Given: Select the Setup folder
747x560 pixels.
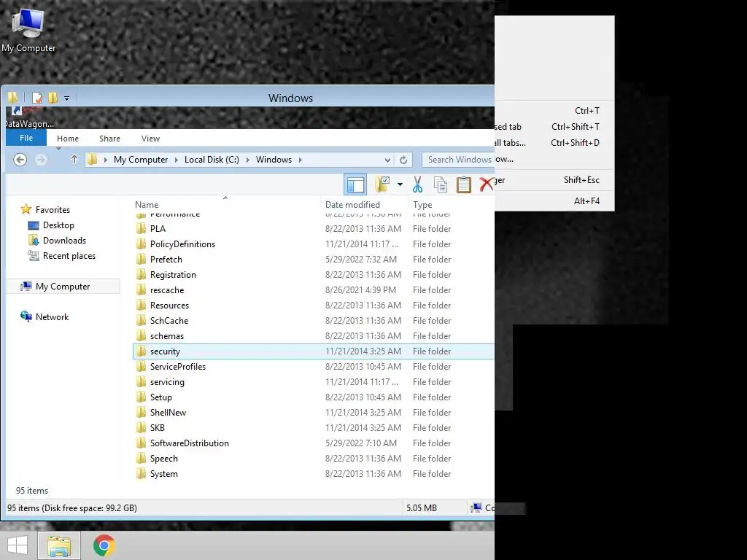Looking at the screenshot, I should (160, 397).
